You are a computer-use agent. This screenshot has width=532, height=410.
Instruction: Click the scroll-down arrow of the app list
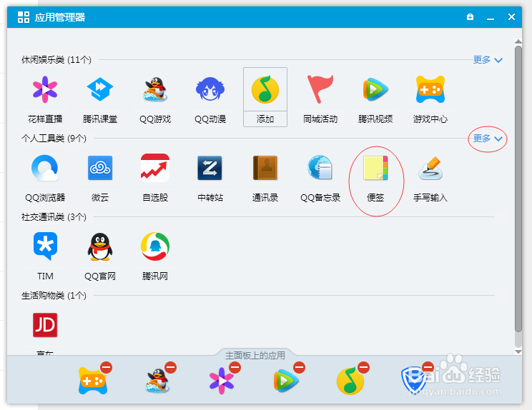pyautogui.click(x=518, y=351)
